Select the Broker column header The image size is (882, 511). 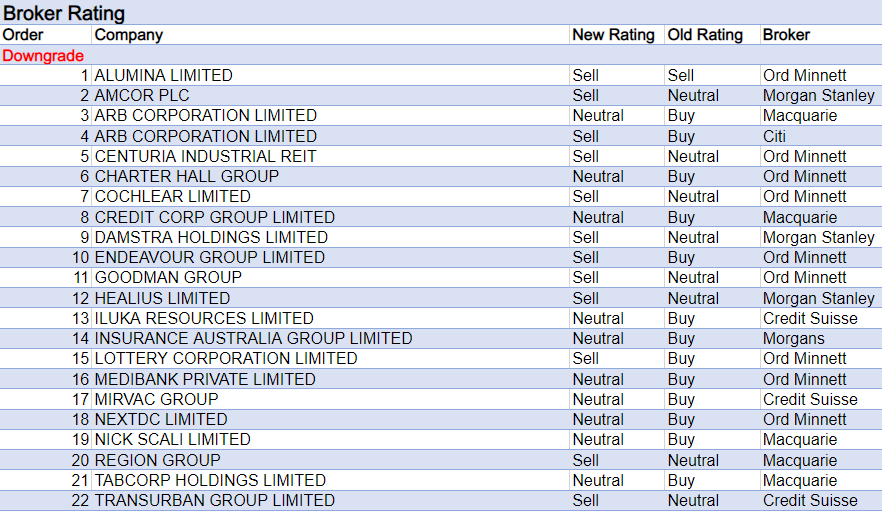[x=786, y=35]
